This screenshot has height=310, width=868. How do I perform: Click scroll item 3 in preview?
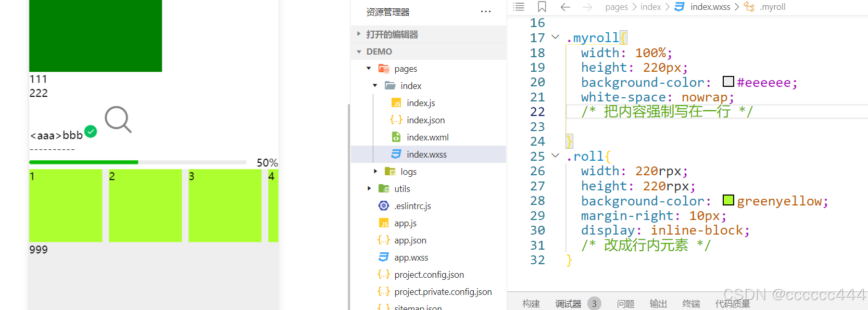[225, 205]
